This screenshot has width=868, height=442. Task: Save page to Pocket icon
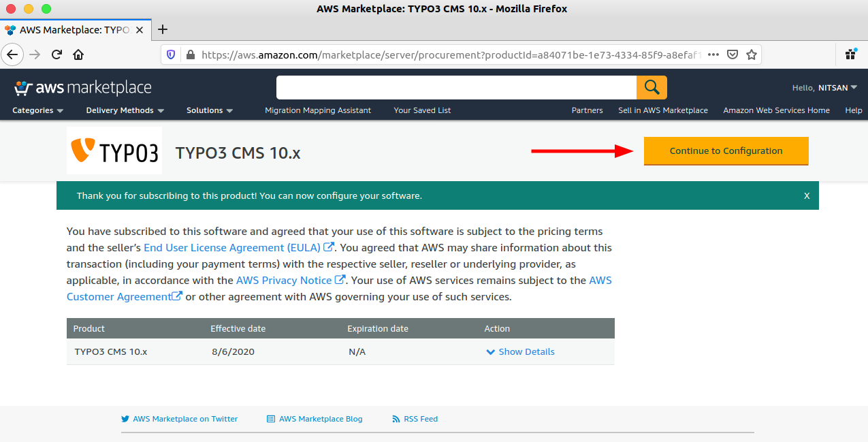[733, 54]
